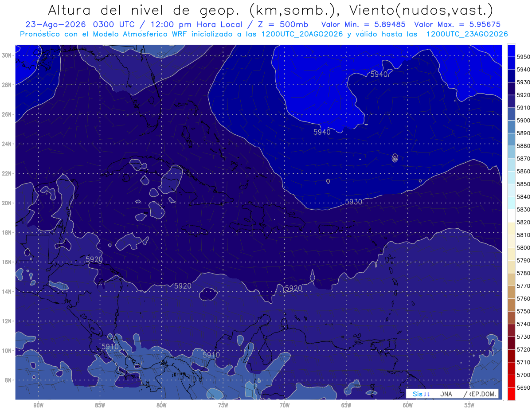Image resolution: width=532 pixels, height=411 pixels.
Task: Click the 75W longitude axis label
Action: (x=223, y=405)
